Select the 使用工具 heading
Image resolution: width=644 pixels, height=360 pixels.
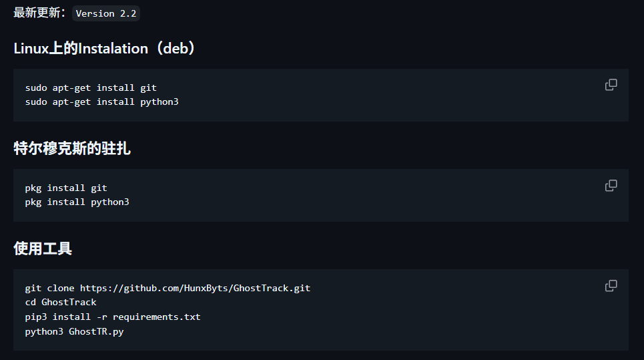pyautogui.click(x=43, y=249)
